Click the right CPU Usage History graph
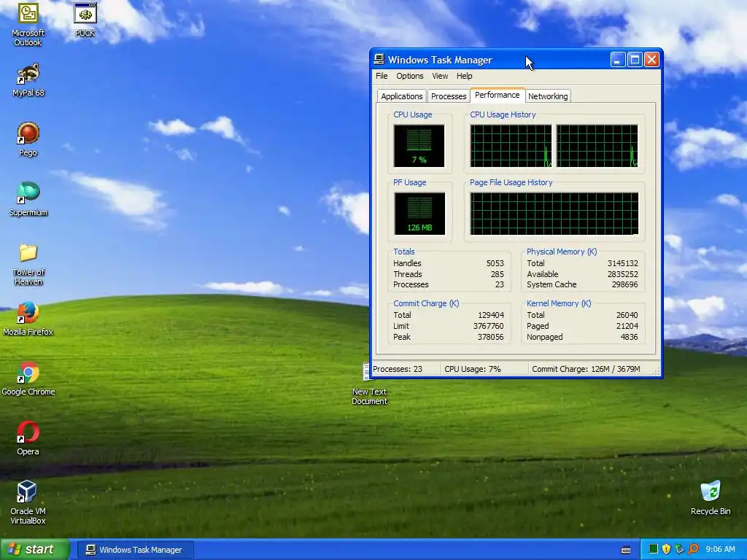Viewport: 747px width, 560px height. [x=597, y=146]
